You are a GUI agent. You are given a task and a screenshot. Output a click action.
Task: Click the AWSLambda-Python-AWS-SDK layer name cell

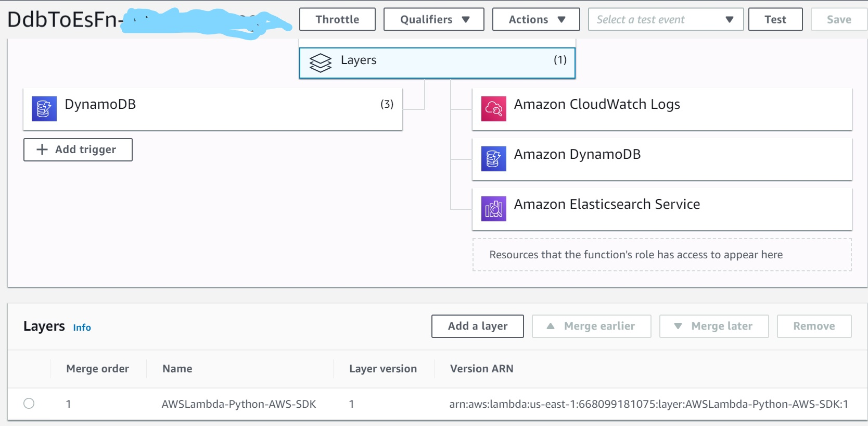(x=239, y=404)
